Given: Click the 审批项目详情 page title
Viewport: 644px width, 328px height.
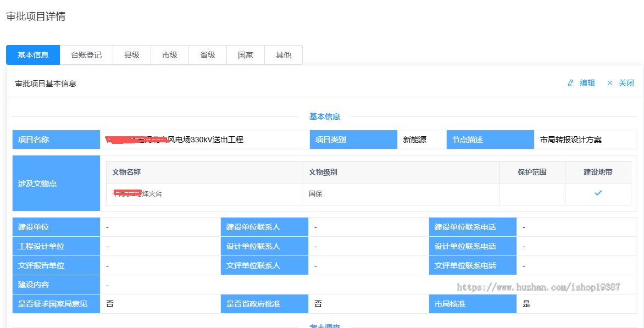Looking at the screenshot, I should pos(36,16).
